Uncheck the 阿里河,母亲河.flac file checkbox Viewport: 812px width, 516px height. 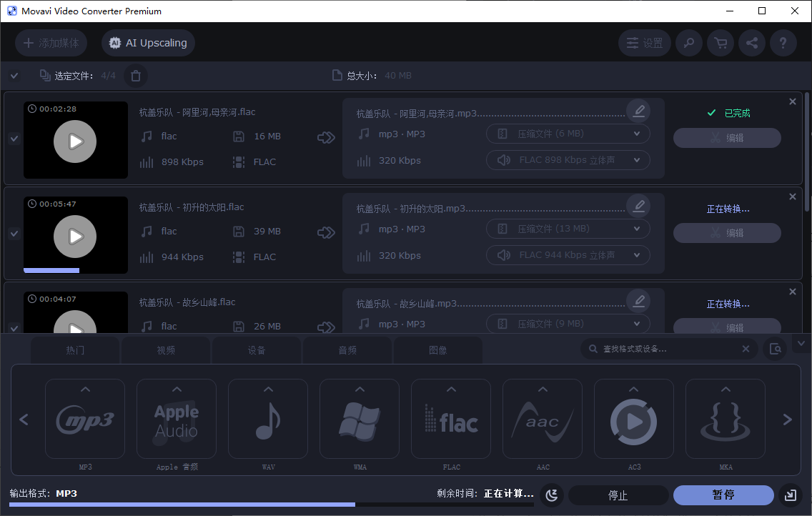pyautogui.click(x=14, y=139)
